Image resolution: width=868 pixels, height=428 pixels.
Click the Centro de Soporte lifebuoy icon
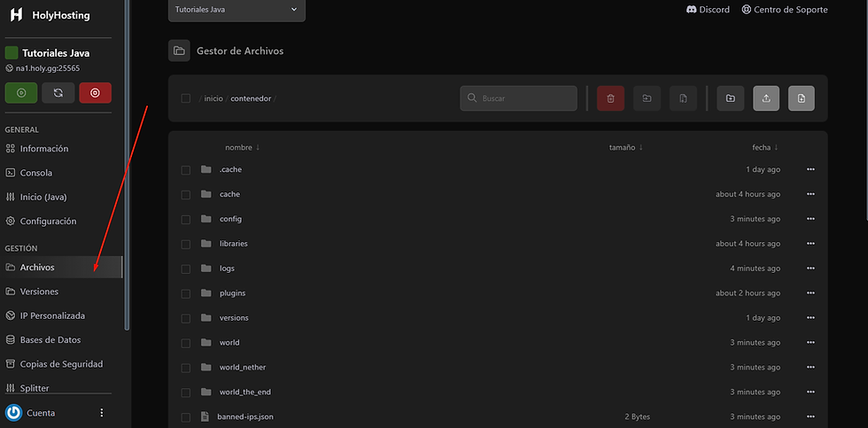click(746, 10)
